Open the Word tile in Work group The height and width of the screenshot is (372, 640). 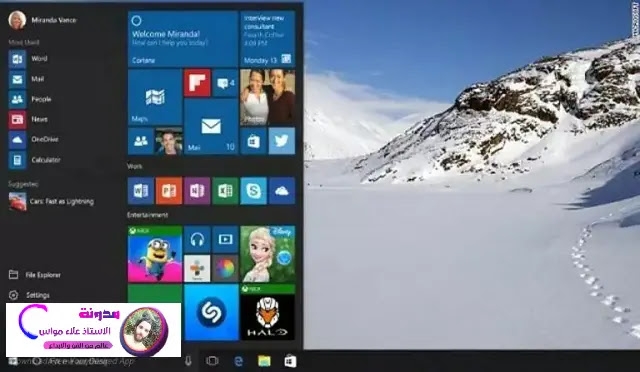point(141,191)
